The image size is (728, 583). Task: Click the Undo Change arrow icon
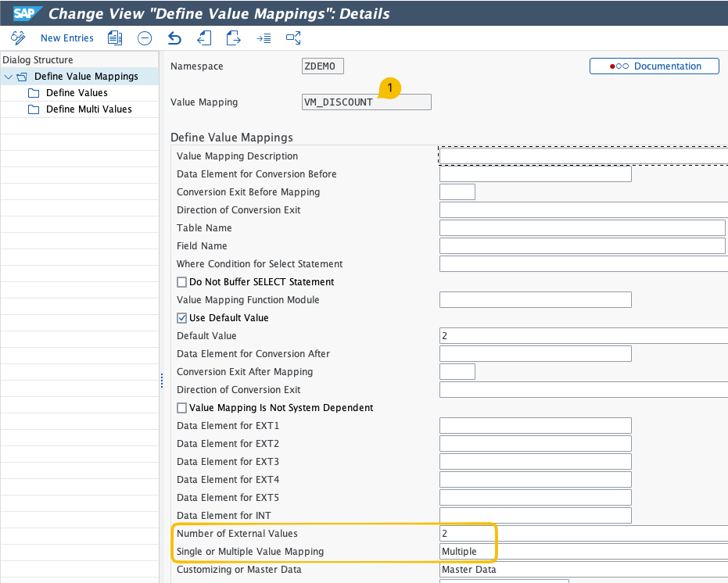tap(174, 38)
